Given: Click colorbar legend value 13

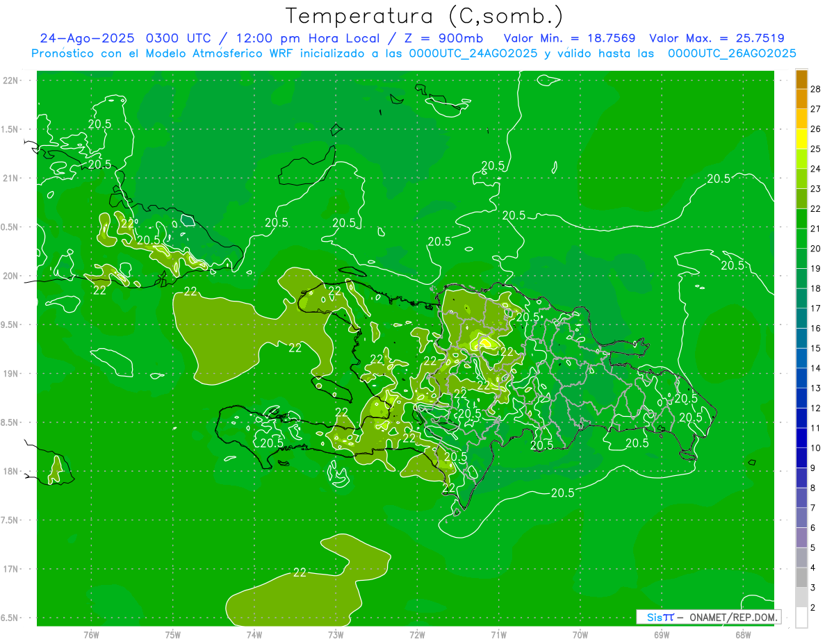Looking at the screenshot, I should [816, 388].
